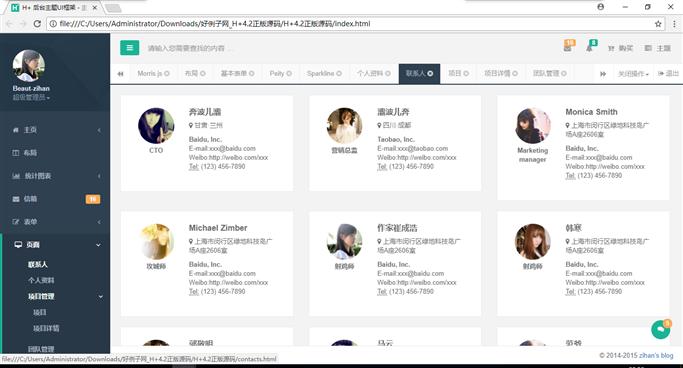This screenshot has width=683, height=368.
Task: Open the browser profile account icon
Action: [x=601, y=7]
